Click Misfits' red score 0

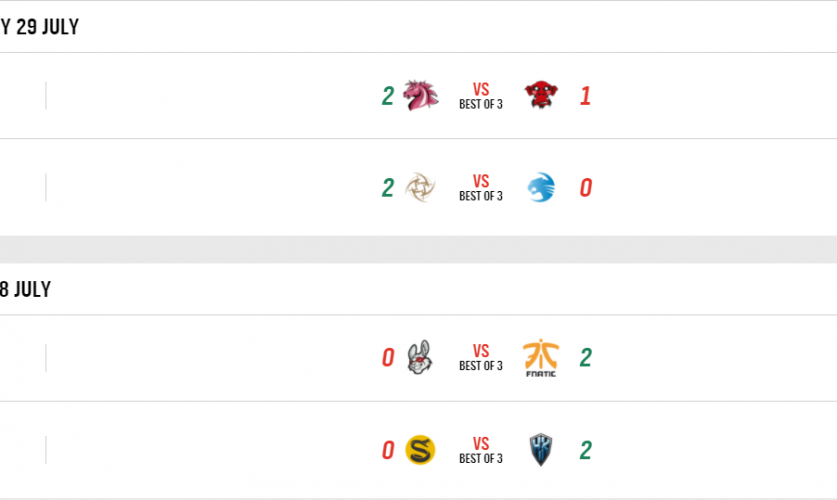coord(387,358)
